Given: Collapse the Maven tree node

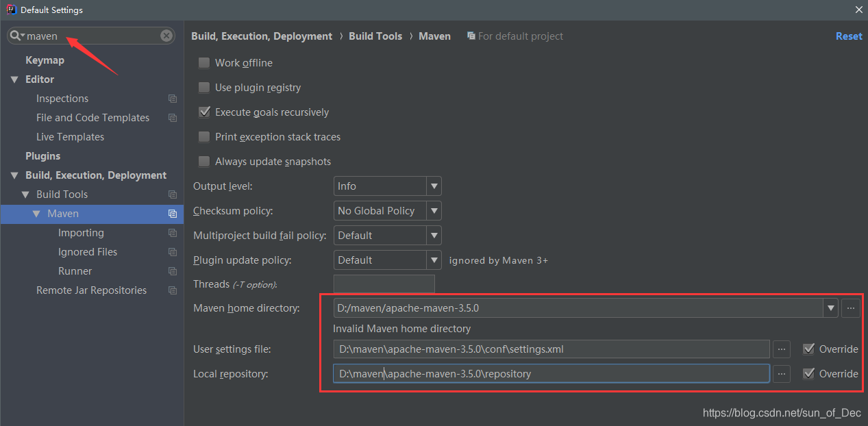Looking at the screenshot, I should coord(36,214).
